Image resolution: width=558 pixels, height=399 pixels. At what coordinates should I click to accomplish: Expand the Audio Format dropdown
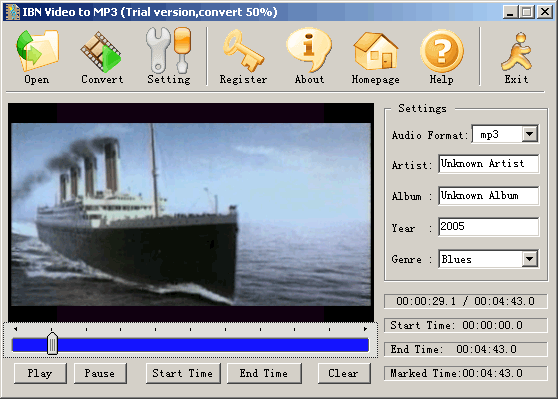pos(530,134)
